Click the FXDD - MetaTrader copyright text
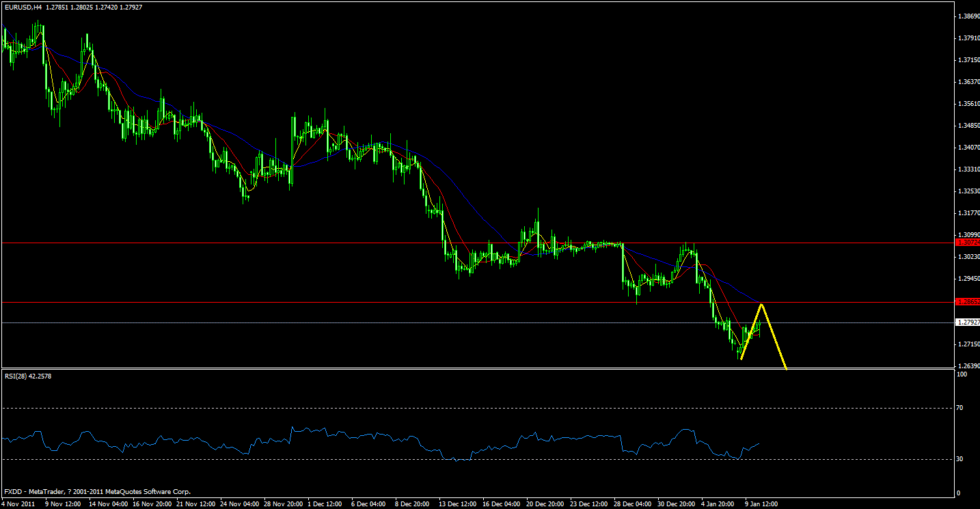This screenshot has height=509, width=980. pyautogui.click(x=96, y=491)
